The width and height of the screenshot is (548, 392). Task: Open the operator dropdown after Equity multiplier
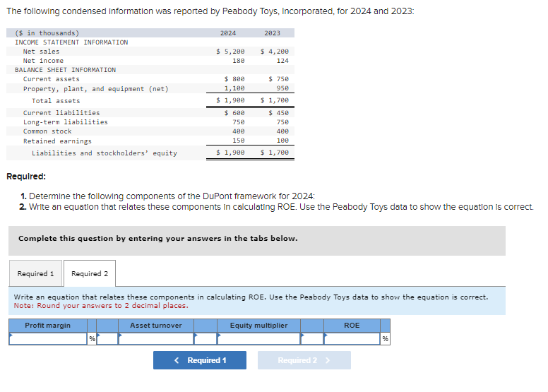click(x=312, y=338)
